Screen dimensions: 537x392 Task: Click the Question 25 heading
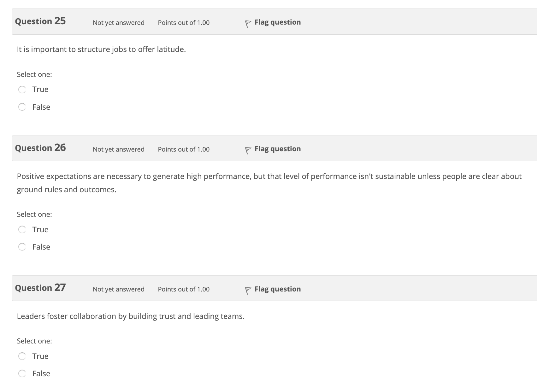(x=40, y=21)
